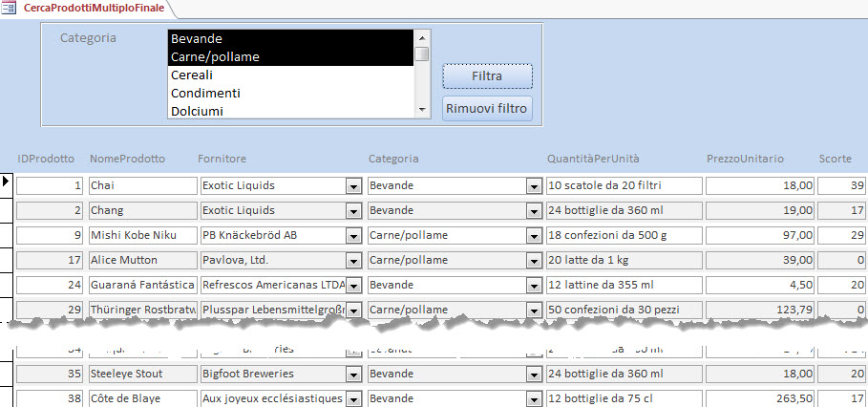Image resolution: width=868 pixels, height=407 pixels.
Task: Click the price field showing 123,79
Action: point(760,310)
